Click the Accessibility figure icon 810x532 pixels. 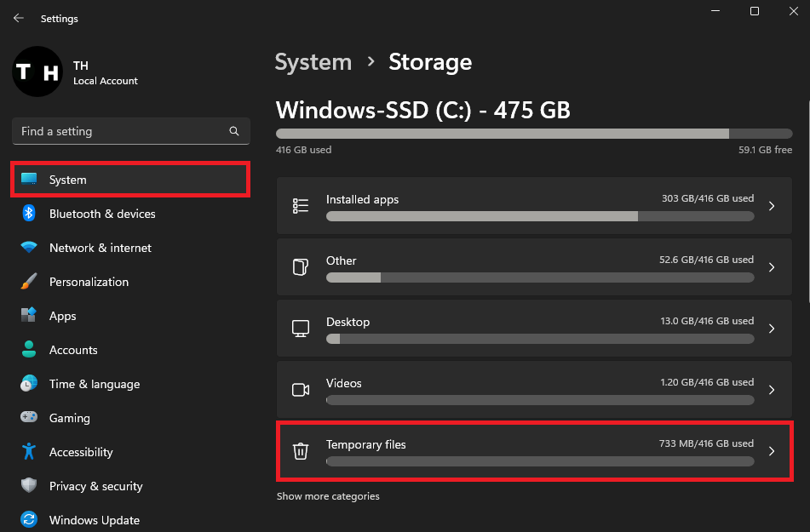click(29, 452)
